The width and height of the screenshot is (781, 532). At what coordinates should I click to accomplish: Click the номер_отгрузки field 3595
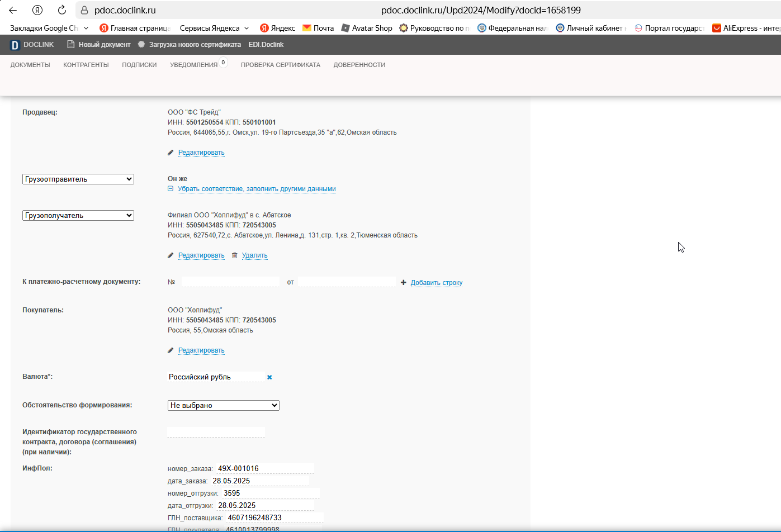click(271, 493)
